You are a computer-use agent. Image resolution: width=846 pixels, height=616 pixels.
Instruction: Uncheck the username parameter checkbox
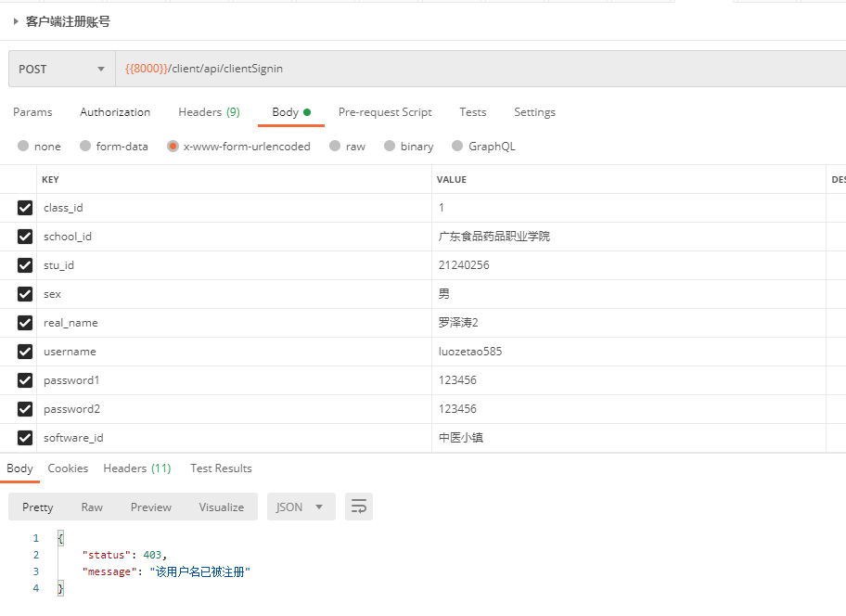coord(25,352)
